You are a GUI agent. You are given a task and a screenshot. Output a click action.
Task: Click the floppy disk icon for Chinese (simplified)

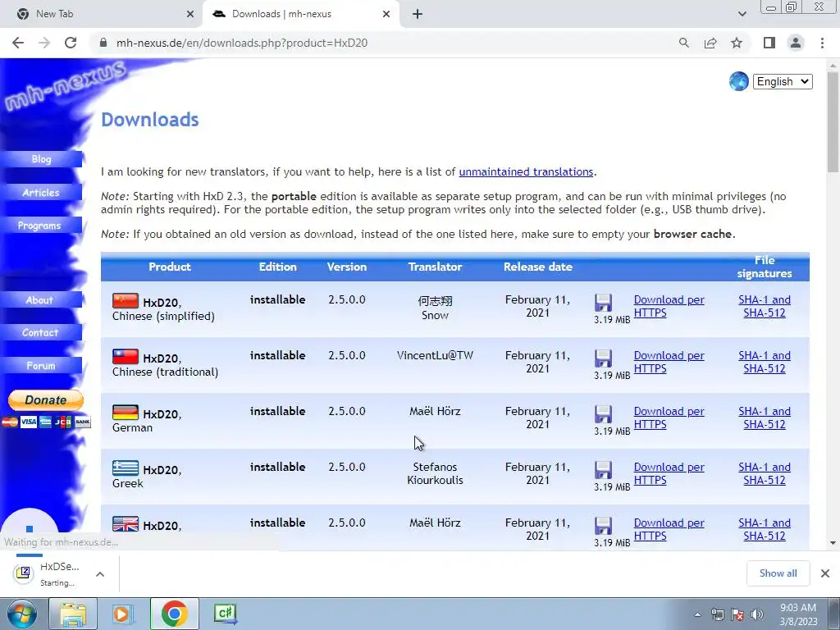click(x=603, y=303)
